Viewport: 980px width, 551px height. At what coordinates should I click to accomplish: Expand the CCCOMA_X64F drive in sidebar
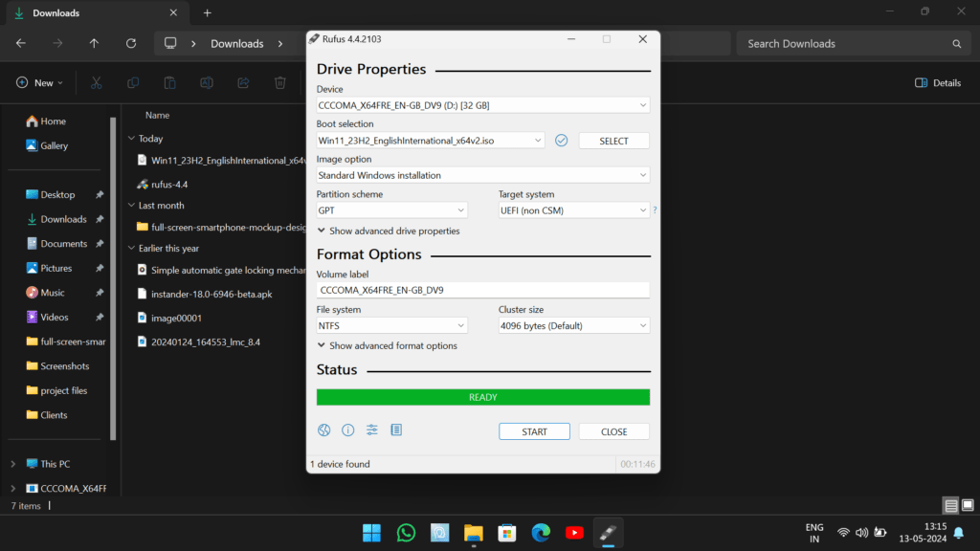point(13,489)
